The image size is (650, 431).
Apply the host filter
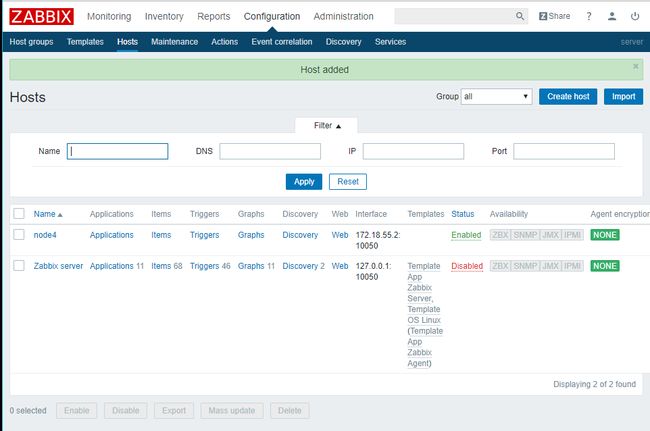pyautogui.click(x=304, y=182)
